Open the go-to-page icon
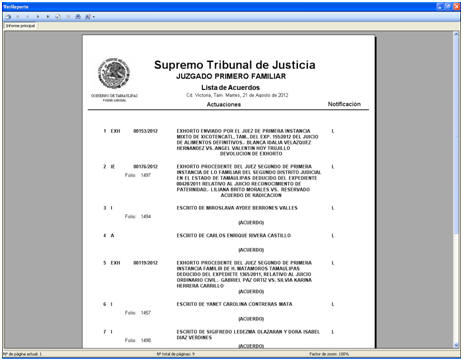The image size is (463, 361). pyautogui.click(x=58, y=17)
